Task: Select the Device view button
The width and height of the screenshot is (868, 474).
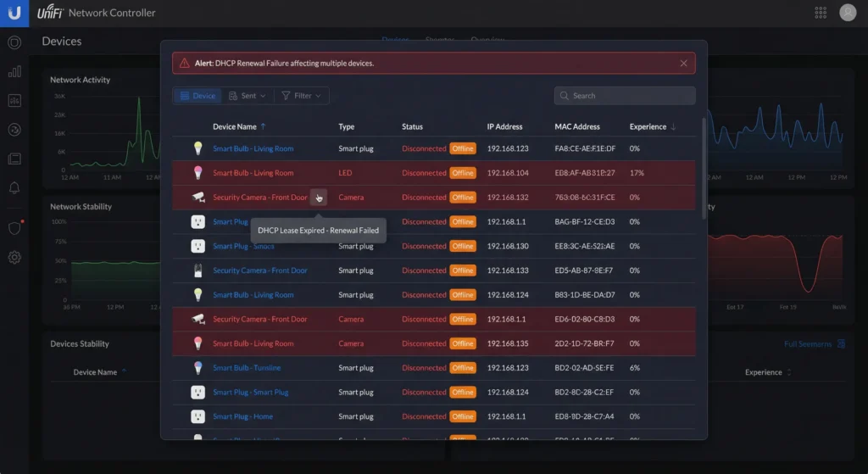Action: [198, 96]
